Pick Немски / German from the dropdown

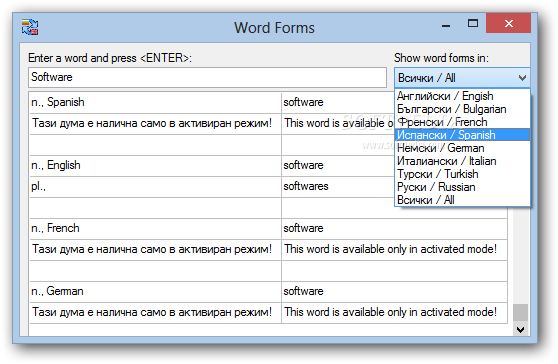[x=462, y=148]
